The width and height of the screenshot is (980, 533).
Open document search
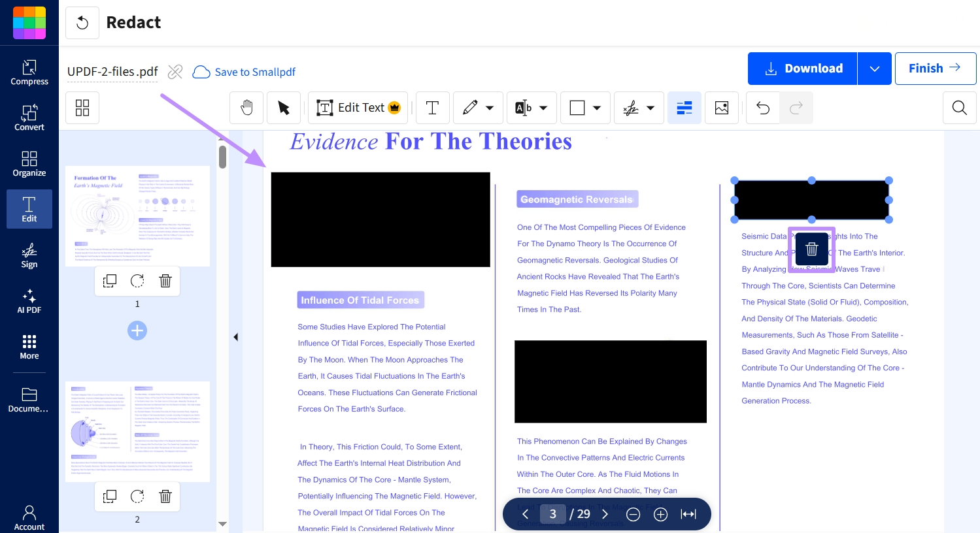pos(959,107)
